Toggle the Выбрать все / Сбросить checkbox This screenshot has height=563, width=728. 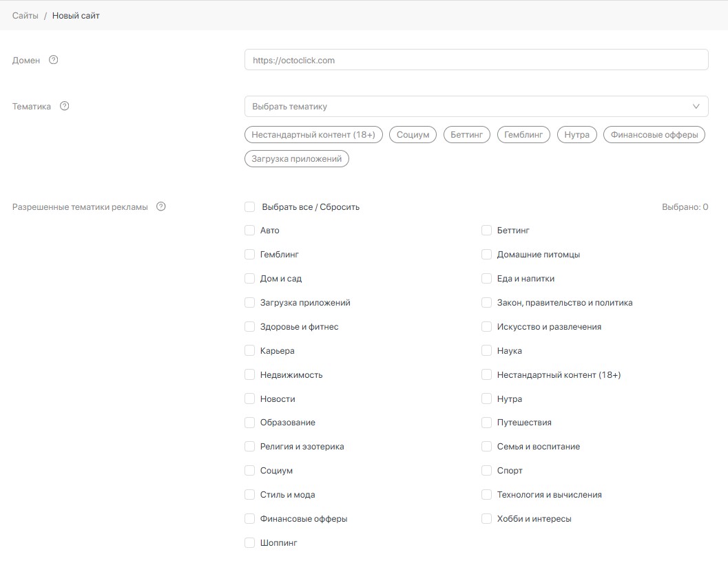point(250,206)
